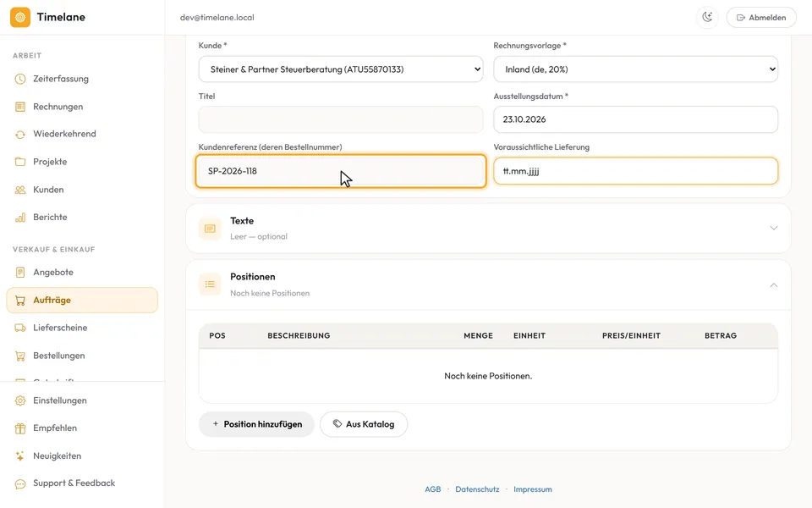The height and width of the screenshot is (508, 812).
Task: Click the Support & Feedback chat icon
Action: coord(20,483)
